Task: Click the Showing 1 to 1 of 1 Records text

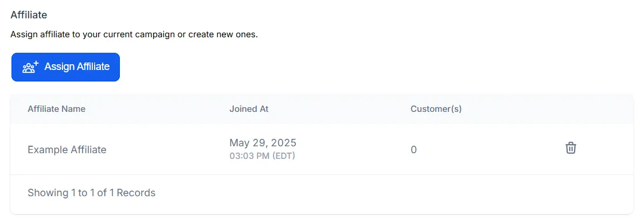Action: [92, 193]
